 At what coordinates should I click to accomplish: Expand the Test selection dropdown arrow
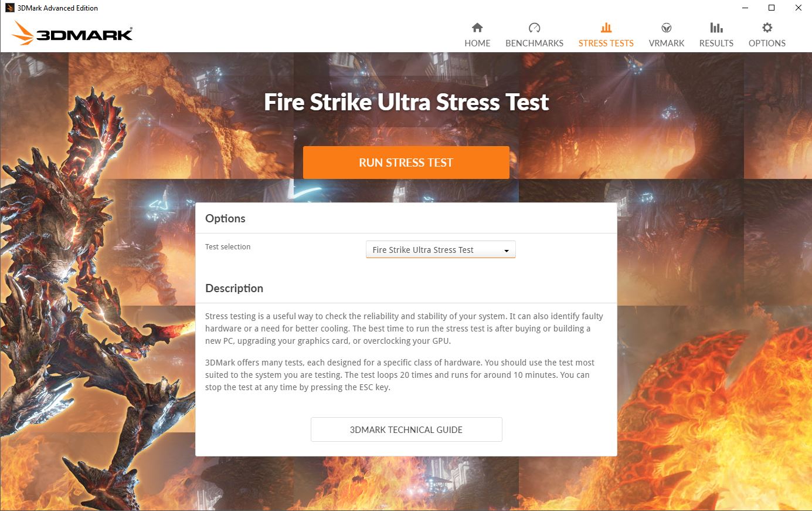click(x=507, y=251)
